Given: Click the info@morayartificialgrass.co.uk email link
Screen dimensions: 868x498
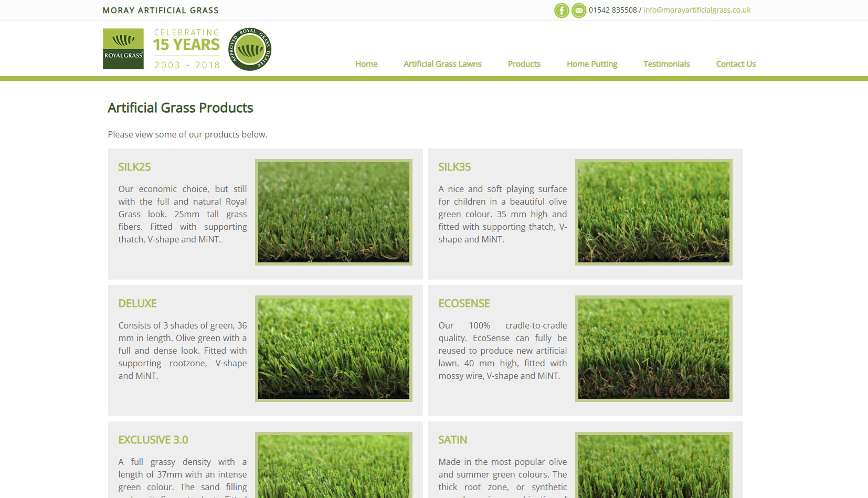Looking at the screenshot, I should coord(697,10).
